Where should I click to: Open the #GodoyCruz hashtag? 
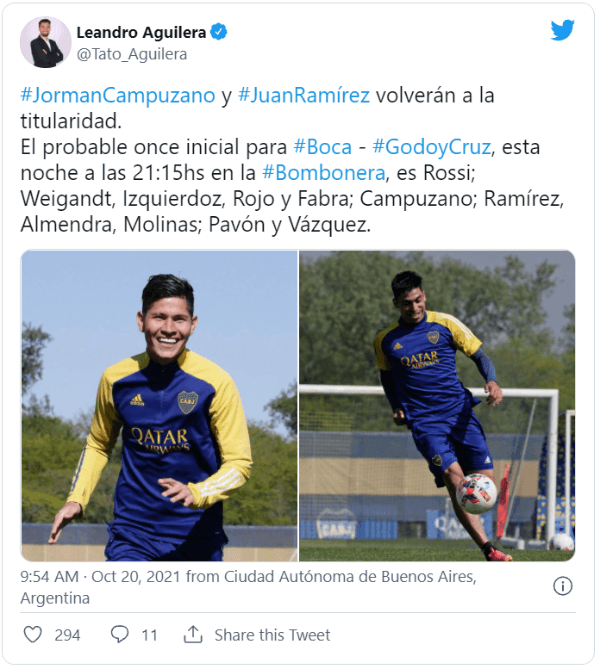pyautogui.click(x=432, y=147)
